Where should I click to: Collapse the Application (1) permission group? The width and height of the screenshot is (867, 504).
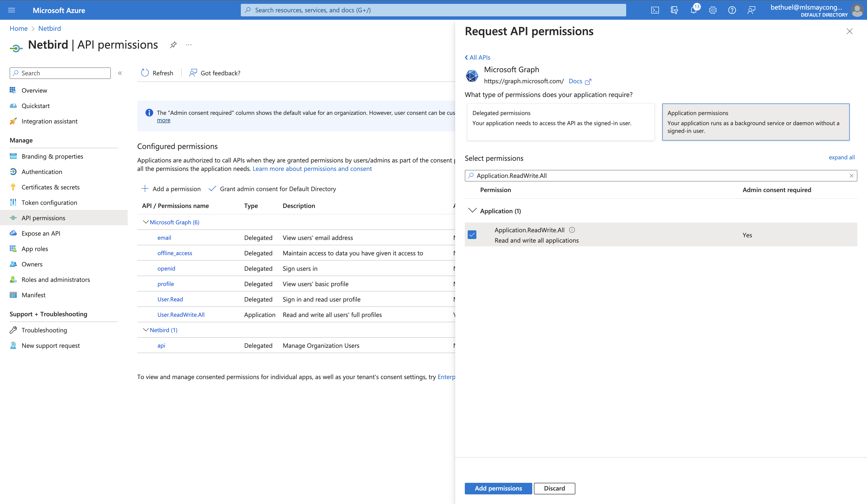tap(472, 210)
